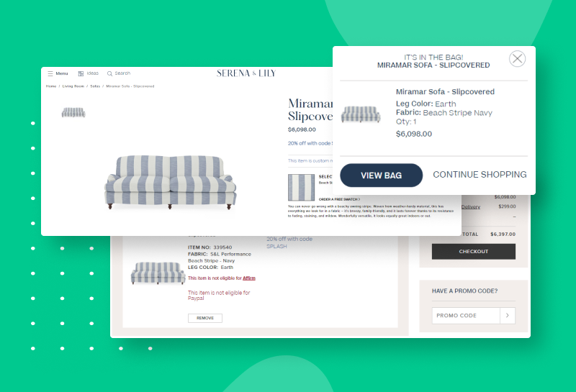
Task: Click Fabric: Beach Stripe Navy in popup
Action: point(444,113)
